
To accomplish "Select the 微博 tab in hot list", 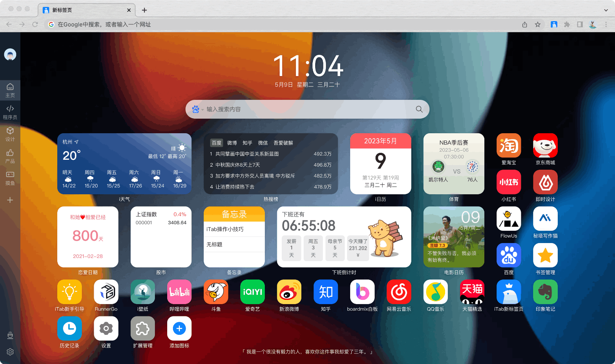I will pyautogui.click(x=232, y=143).
